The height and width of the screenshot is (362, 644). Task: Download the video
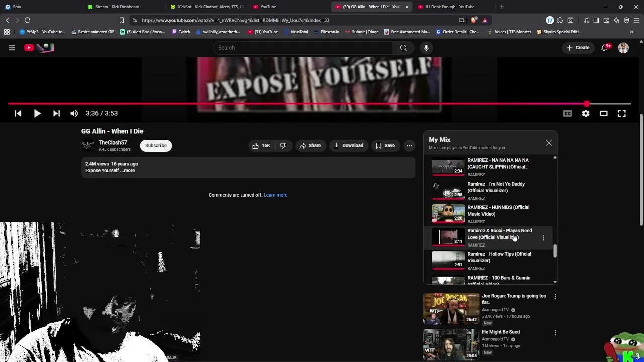[348, 146]
